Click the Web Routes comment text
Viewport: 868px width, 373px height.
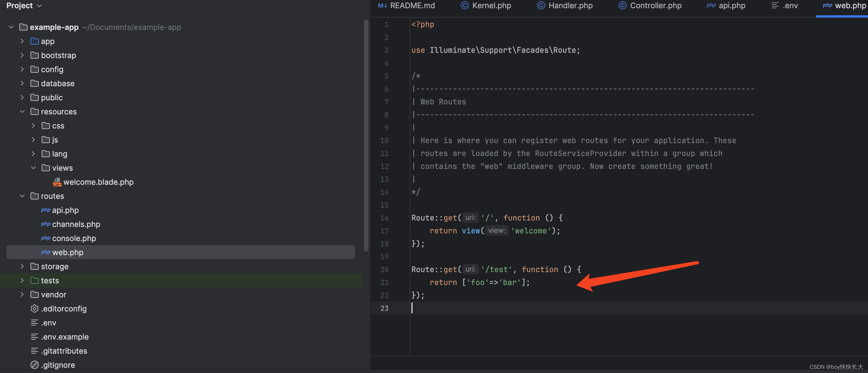coord(443,102)
